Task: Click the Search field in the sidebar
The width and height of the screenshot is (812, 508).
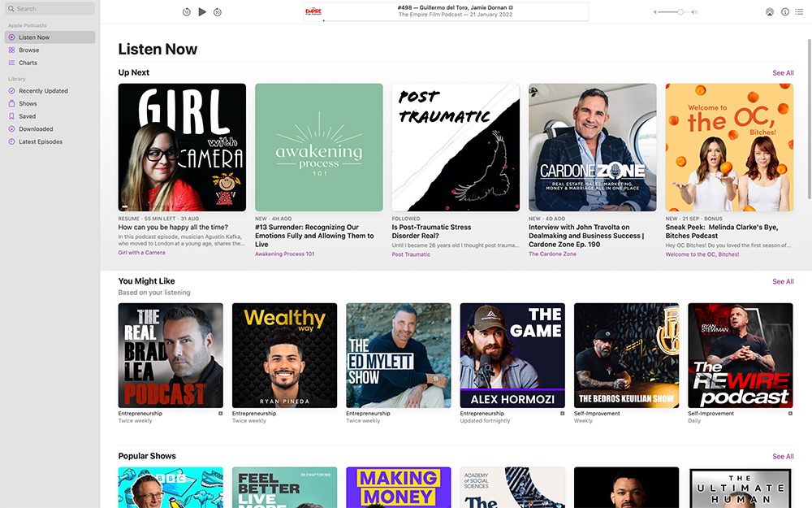Action: 50,9
